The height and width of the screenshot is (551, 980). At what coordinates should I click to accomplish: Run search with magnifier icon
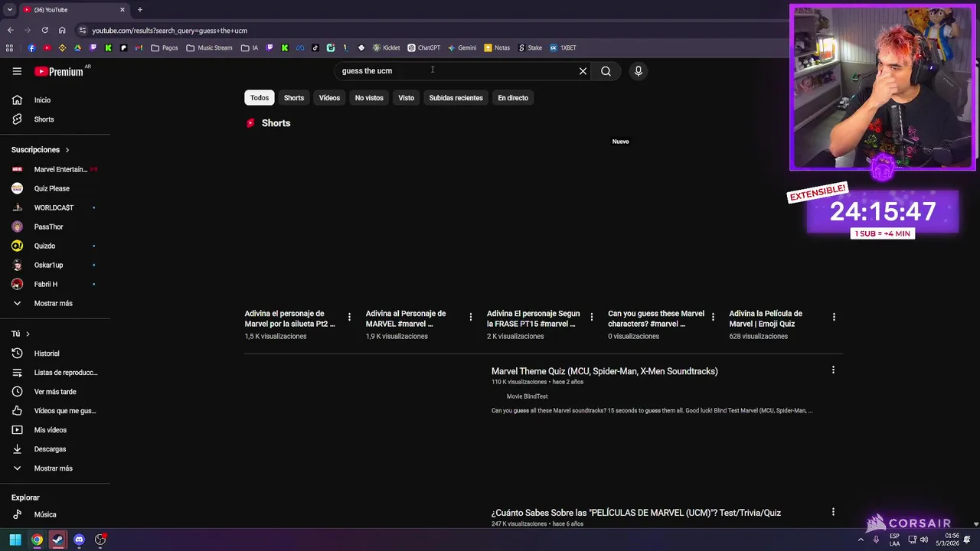point(606,71)
